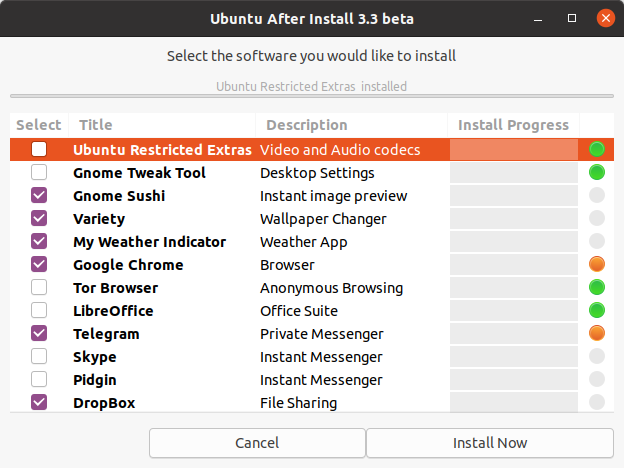The width and height of the screenshot is (624, 468).
Task: Deselect the Variety checkbox
Action: [39, 218]
